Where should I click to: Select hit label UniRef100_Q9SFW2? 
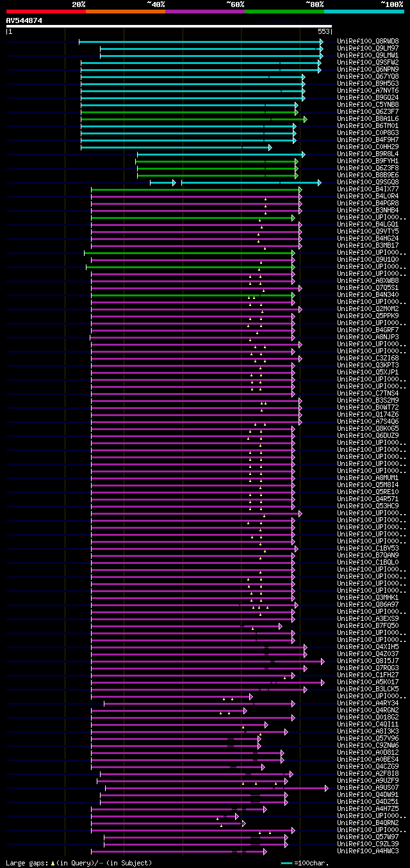[368, 62]
